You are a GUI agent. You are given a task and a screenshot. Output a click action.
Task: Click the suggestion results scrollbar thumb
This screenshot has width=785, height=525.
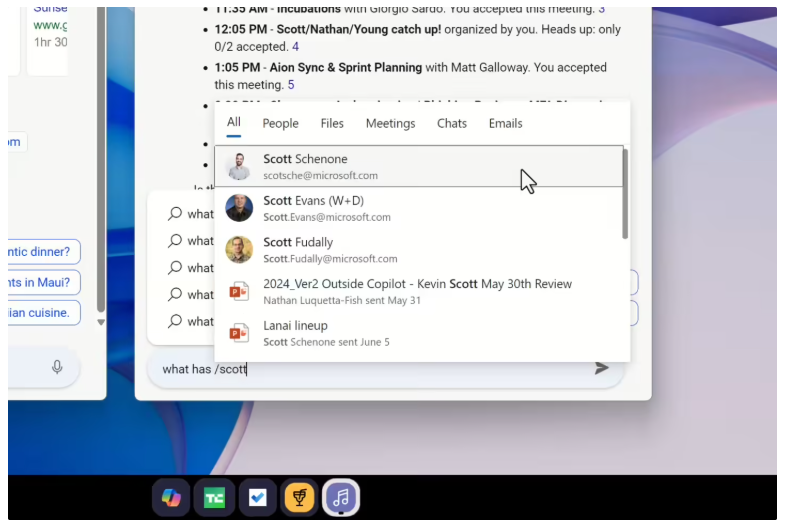[x=625, y=193]
